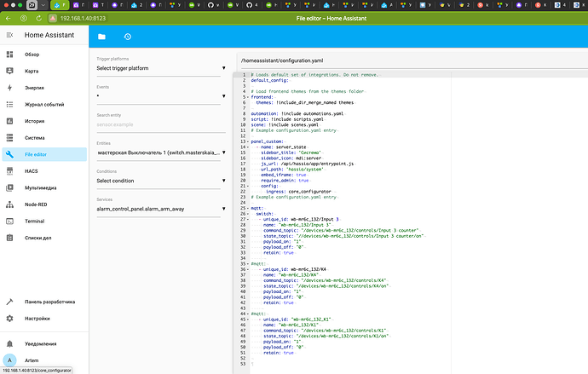Open the Events dropdown
The image size is (588, 374).
coord(161,96)
